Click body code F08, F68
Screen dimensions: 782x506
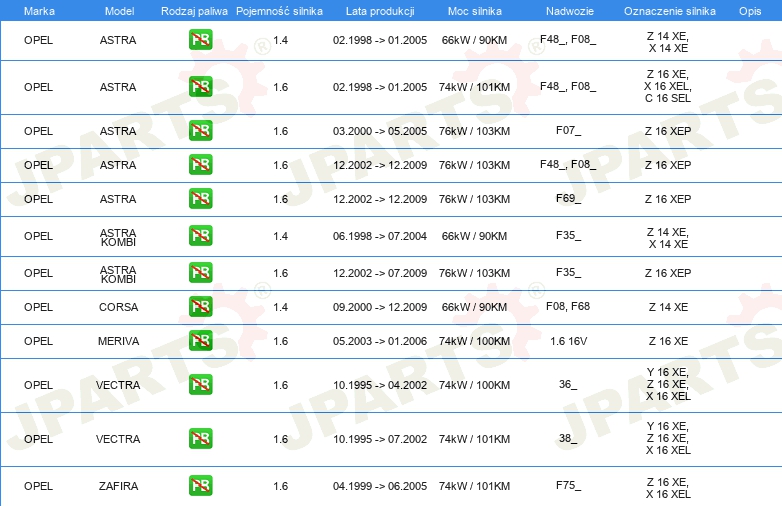[568, 306]
